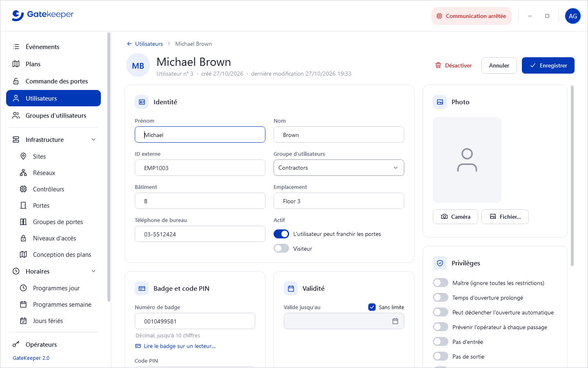Screen dimensions: 588x368
Task: Click Désactiver to deactivate the user
Action: (453, 65)
